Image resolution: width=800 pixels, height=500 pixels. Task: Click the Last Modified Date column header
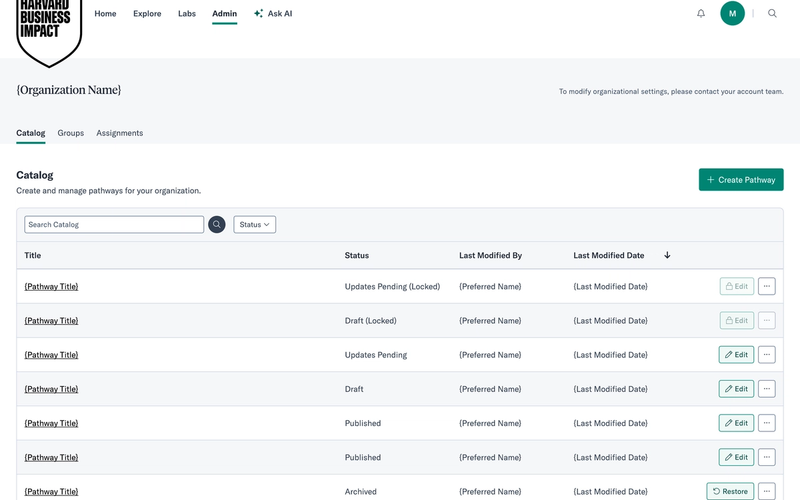[609, 255]
